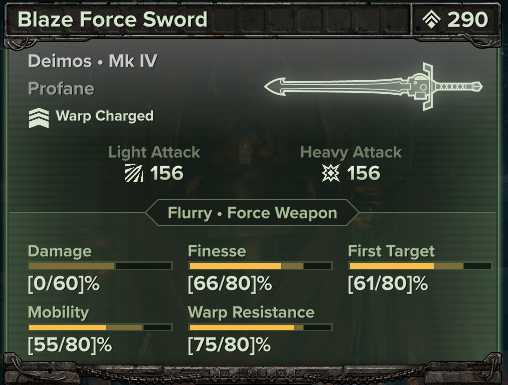Click the Light Attack 156 value
This screenshot has height=385, width=508.
click(x=167, y=173)
